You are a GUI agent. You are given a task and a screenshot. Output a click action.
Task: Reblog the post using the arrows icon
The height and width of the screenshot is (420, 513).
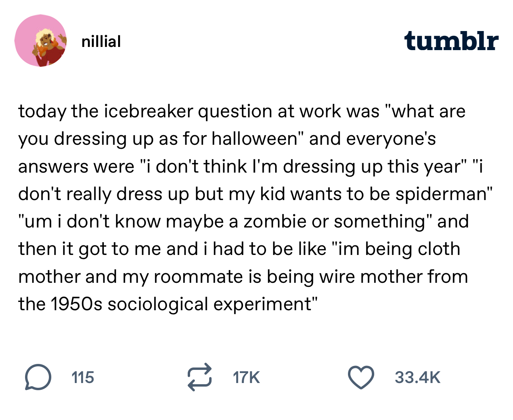(199, 377)
